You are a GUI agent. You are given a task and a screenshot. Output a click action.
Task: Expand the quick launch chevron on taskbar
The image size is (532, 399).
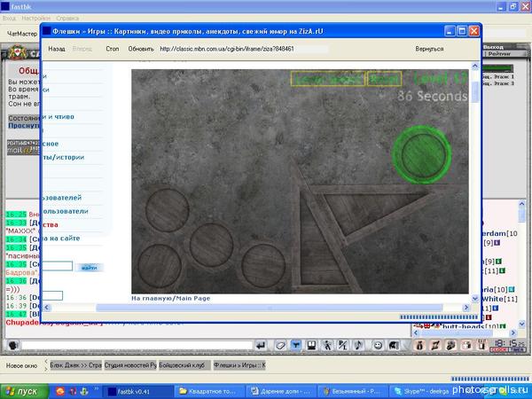coord(96,389)
